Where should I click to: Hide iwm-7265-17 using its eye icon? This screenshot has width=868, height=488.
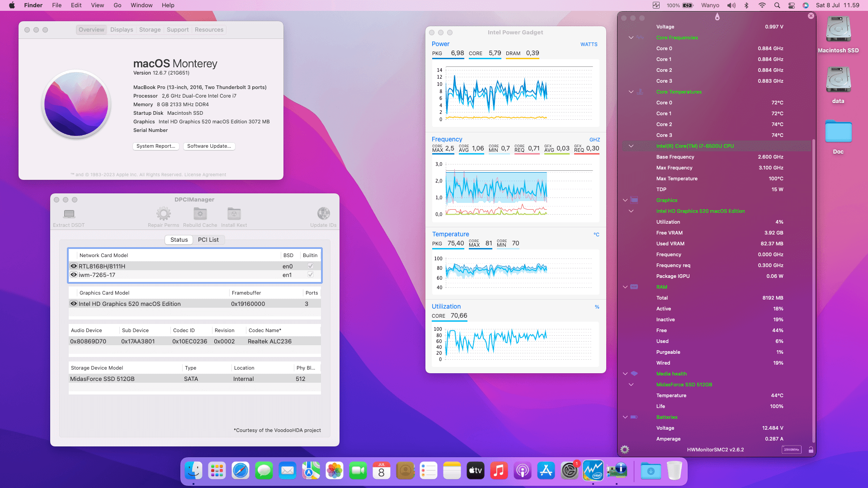pyautogui.click(x=73, y=275)
